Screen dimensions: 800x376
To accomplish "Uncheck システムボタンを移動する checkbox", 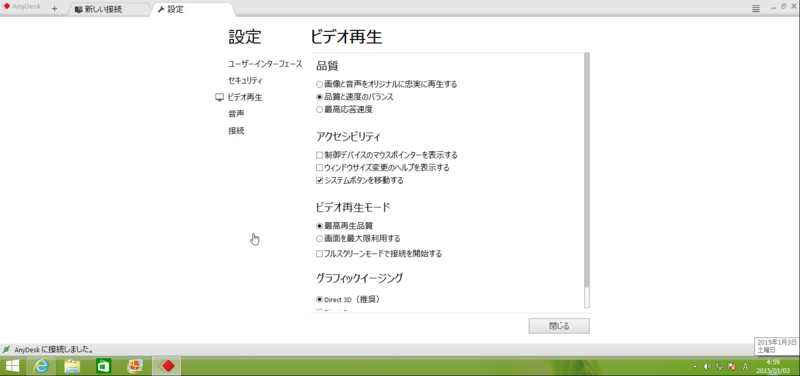I will (x=319, y=180).
